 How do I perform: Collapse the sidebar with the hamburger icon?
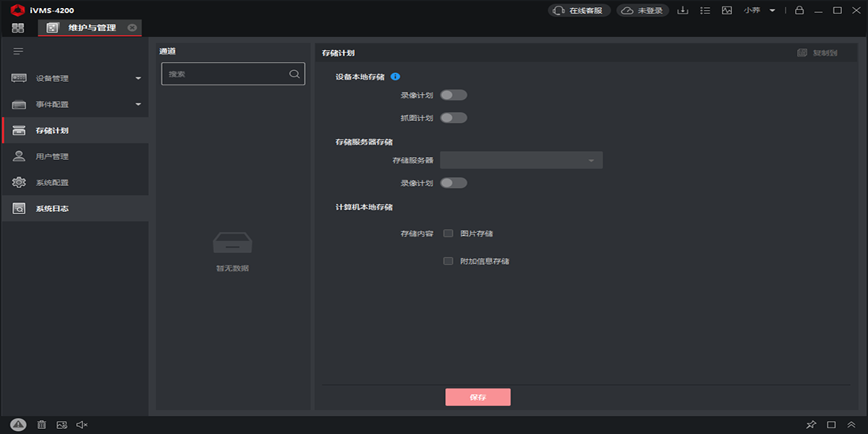(x=19, y=51)
